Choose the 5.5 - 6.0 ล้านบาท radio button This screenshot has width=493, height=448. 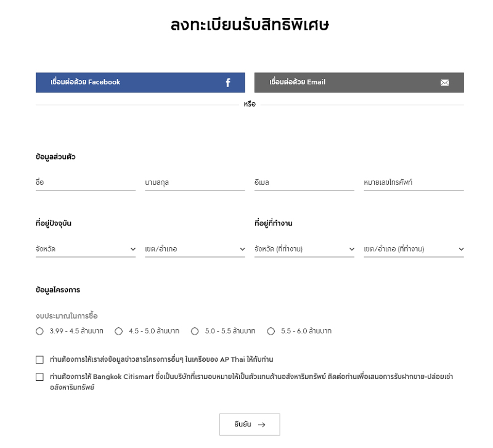click(271, 332)
